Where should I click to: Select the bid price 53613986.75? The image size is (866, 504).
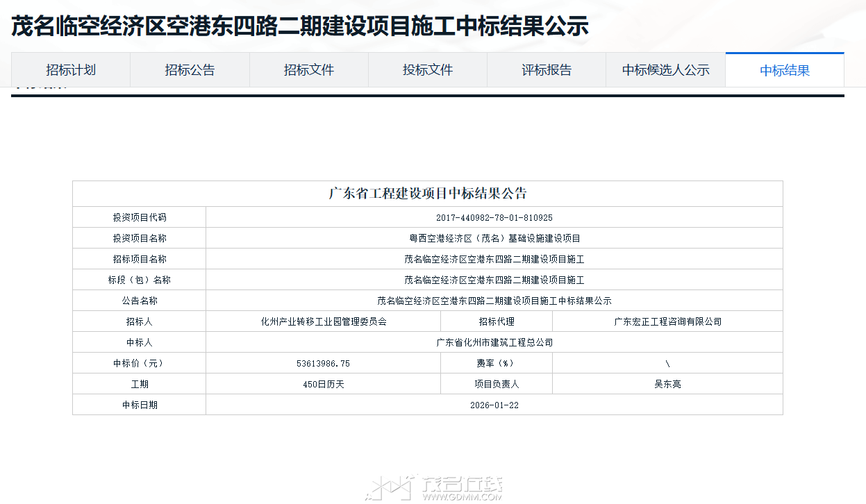coord(322,362)
